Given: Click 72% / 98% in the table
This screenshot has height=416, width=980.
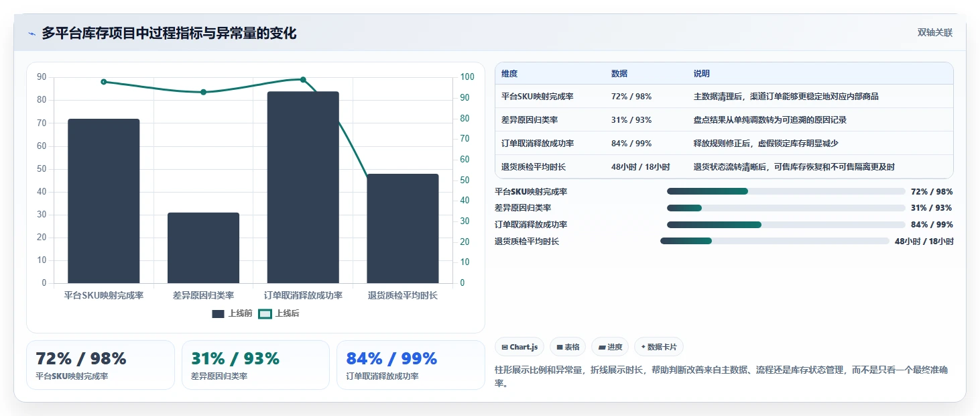Looking at the screenshot, I should tap(631, 97).
